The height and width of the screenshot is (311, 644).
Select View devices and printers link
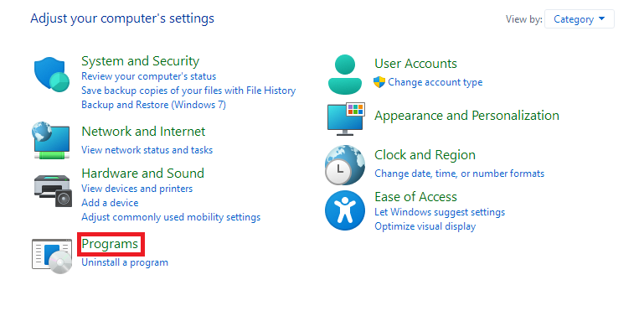[x=137, y=189]
